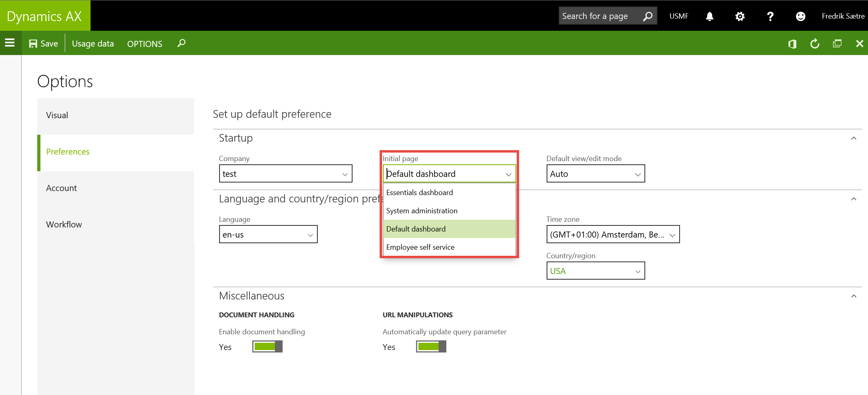Click the action bar search magnifier
The image size is (868, 395).
[x=182, y=43]
